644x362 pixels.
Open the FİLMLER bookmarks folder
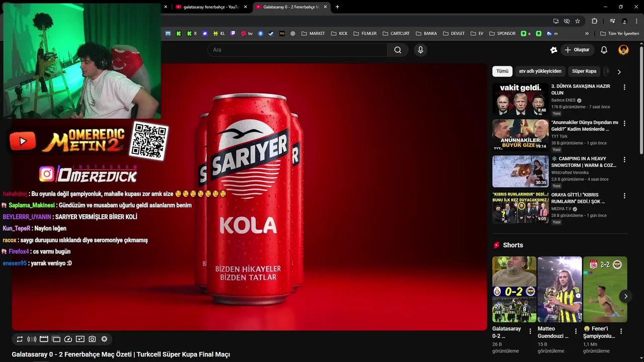pyautogui.click(x=365, y=34)
